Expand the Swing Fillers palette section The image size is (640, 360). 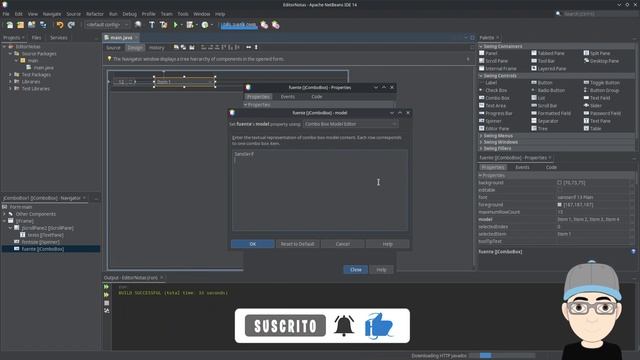(481, 149)
